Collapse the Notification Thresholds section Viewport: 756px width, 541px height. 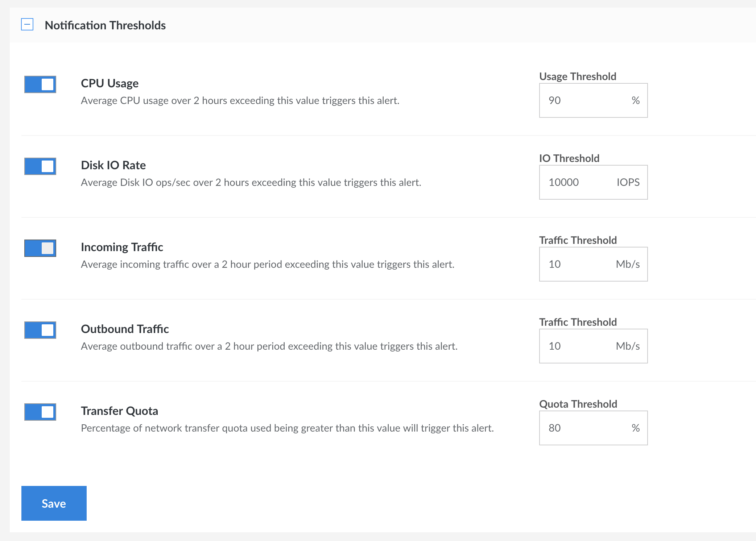tap(27, 25)
